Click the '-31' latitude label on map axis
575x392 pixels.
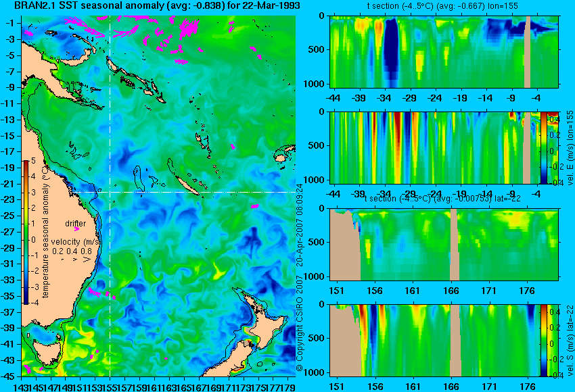pos(9,264)
